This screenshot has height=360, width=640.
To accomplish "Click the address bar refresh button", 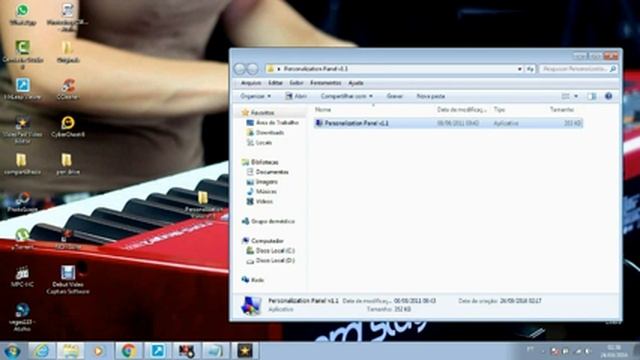I will 530,69.
